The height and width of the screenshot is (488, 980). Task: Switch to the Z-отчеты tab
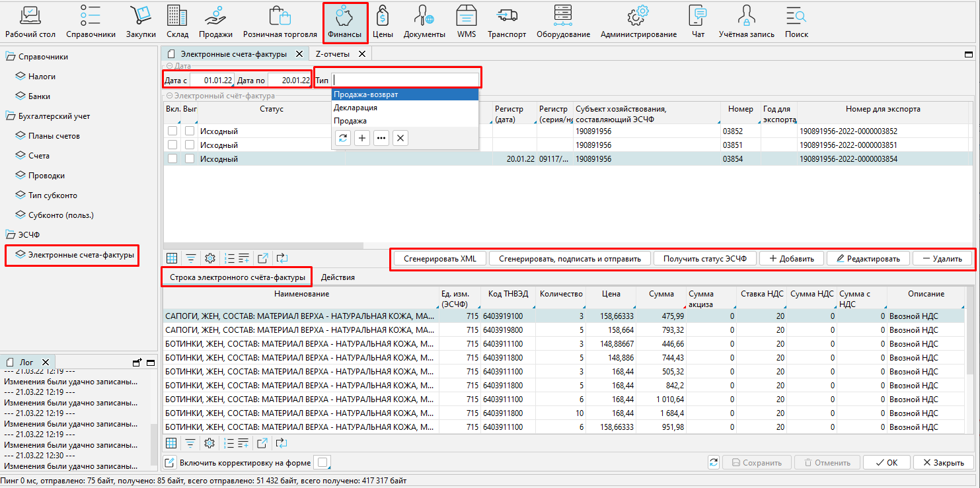[x=332, y=54]
